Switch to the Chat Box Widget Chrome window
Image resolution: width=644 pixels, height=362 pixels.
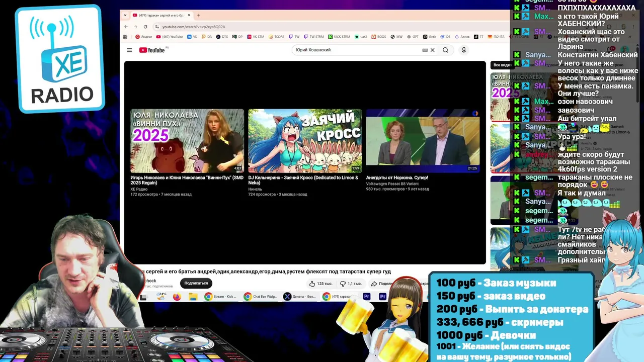pos(260,297)
